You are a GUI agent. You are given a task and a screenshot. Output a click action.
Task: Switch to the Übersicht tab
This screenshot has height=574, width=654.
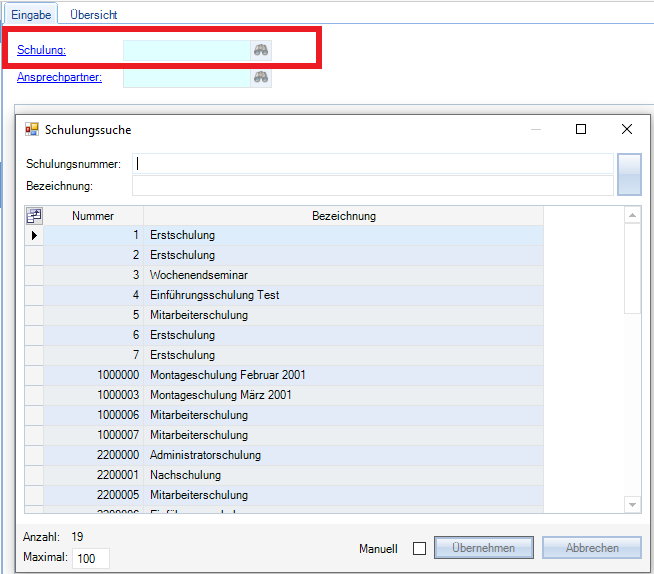coord(93,15)
